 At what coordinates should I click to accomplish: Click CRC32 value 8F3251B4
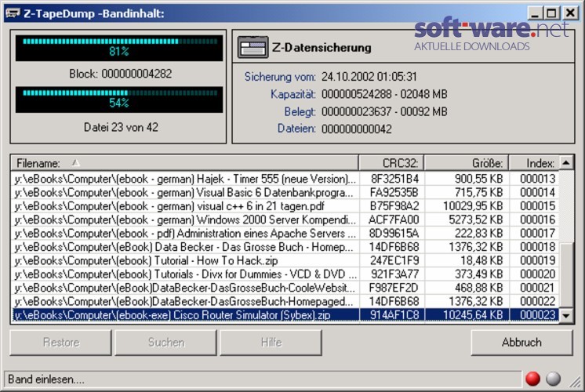point(394,179)
